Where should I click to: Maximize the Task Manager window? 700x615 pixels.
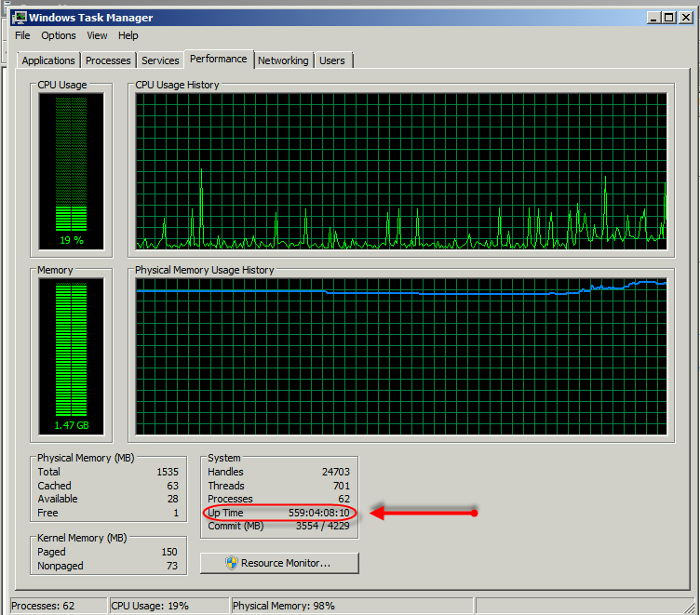point(668,18)
